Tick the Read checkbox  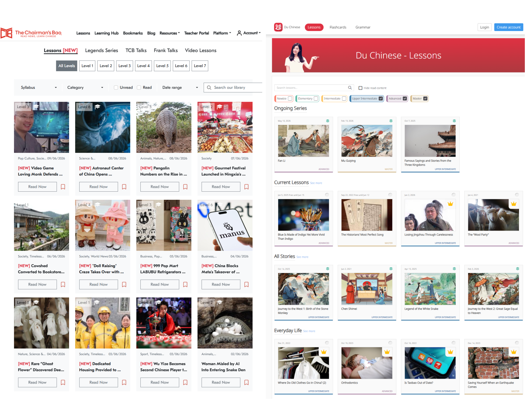[x=139, y=87]
